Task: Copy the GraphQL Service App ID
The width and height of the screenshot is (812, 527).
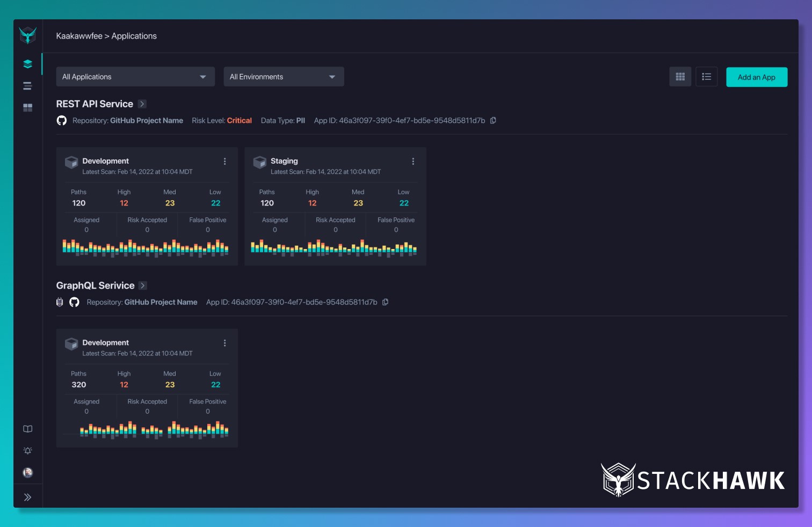Action: tap(385, 302)
